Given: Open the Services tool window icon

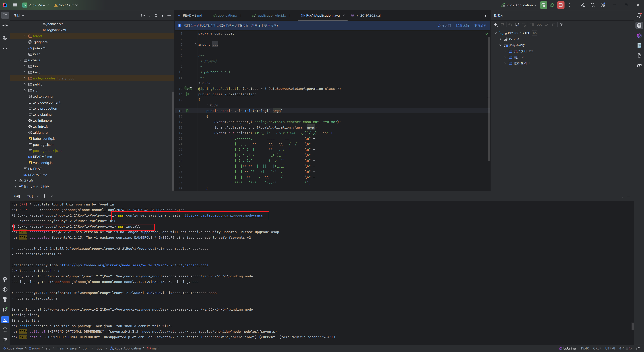Looking at the screenshot, I should tap(5, 289).
